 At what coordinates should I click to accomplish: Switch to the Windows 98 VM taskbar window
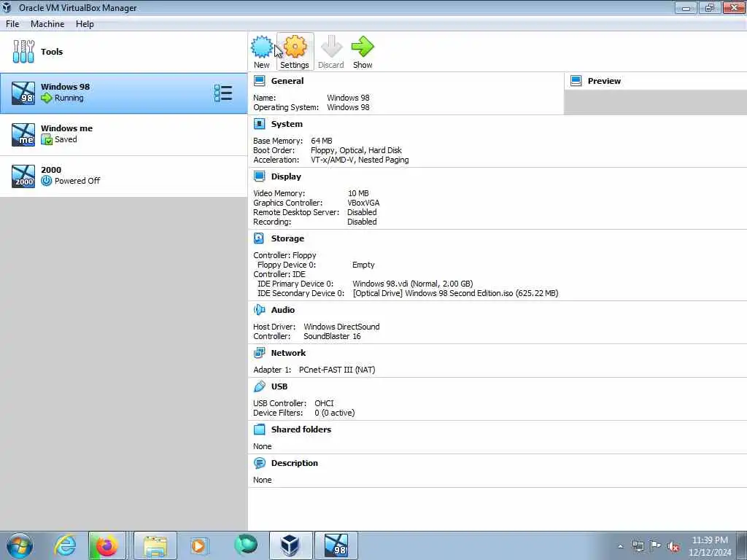336,545
